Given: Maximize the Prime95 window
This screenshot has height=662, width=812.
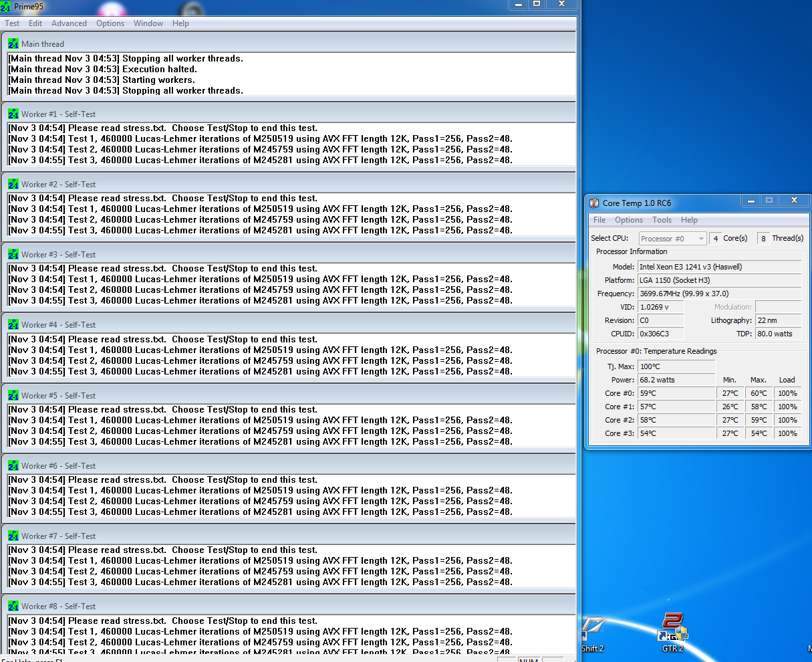Looking at the screenshot, I should coord(536,4).
